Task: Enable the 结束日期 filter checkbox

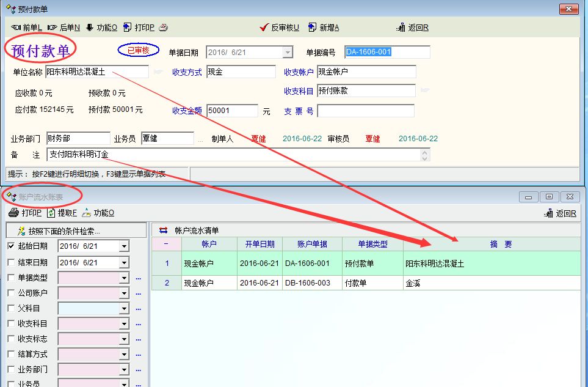Action: pyautogui.click(x=11, y=262)
